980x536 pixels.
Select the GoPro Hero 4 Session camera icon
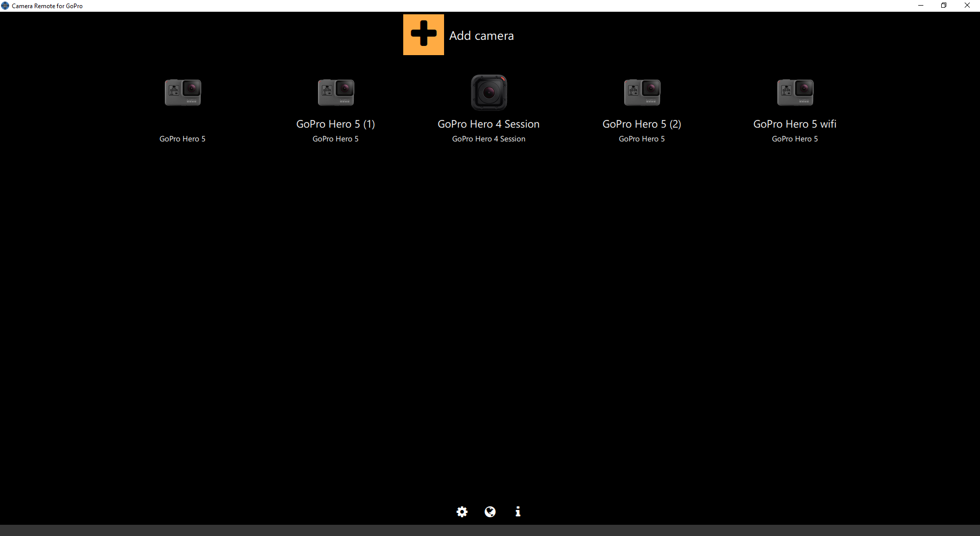coord(488,92)
